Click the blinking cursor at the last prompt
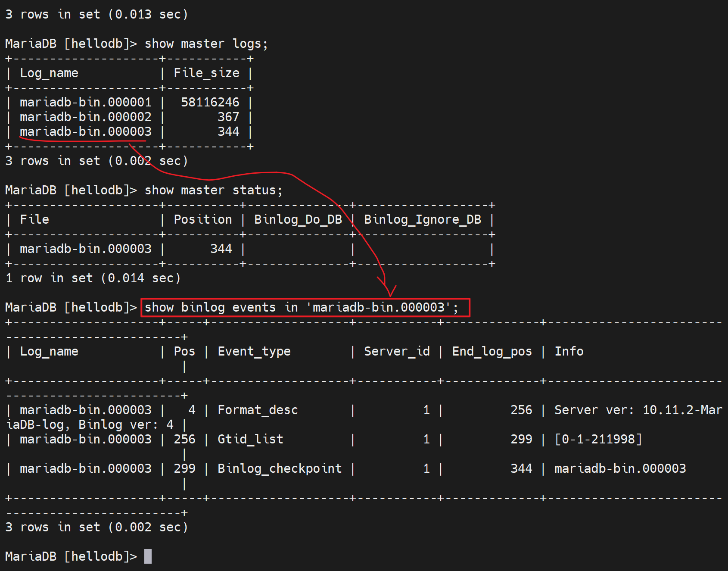Screen dimensions: 728x571 [x=148, y=556]
